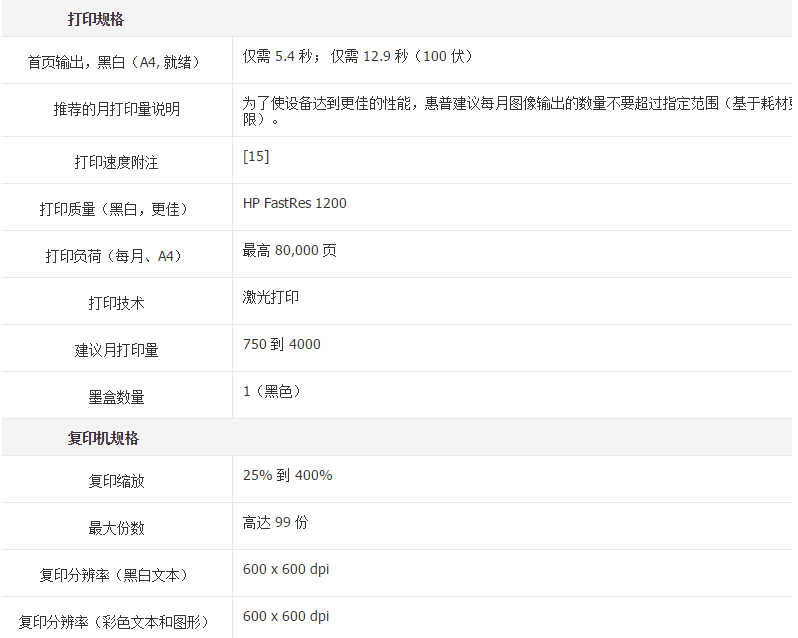Screen dimensions: 798x638
Task: Select the HP FastRes 1200 value
Action: pos(295,204)
